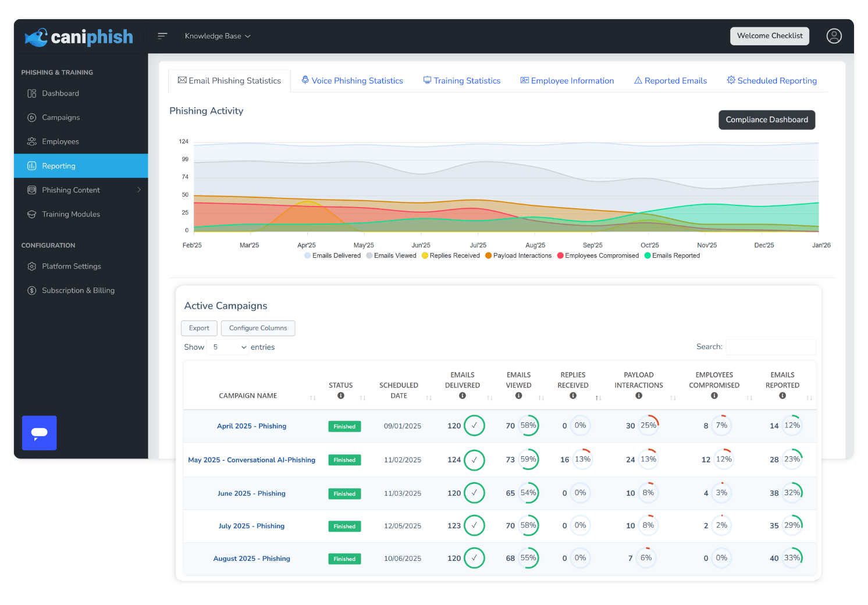
Task: Toggle the Payload Interactions legend item
Action: (518, 255)
